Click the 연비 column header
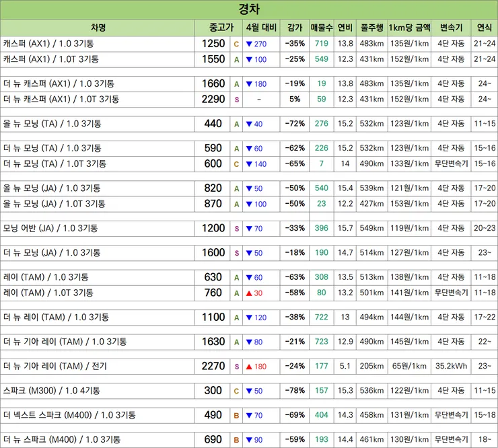The height and width of the screenshot is (448, 498). [345, 28]
